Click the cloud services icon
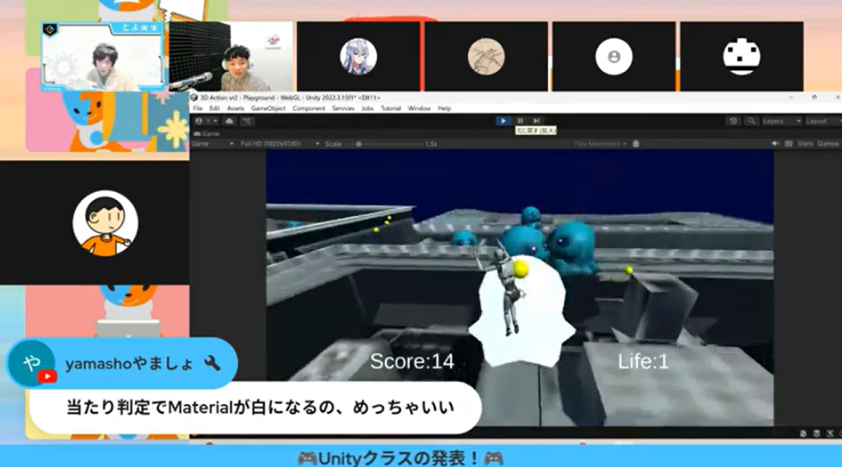842x467 pixels. [x=229, y=121]
